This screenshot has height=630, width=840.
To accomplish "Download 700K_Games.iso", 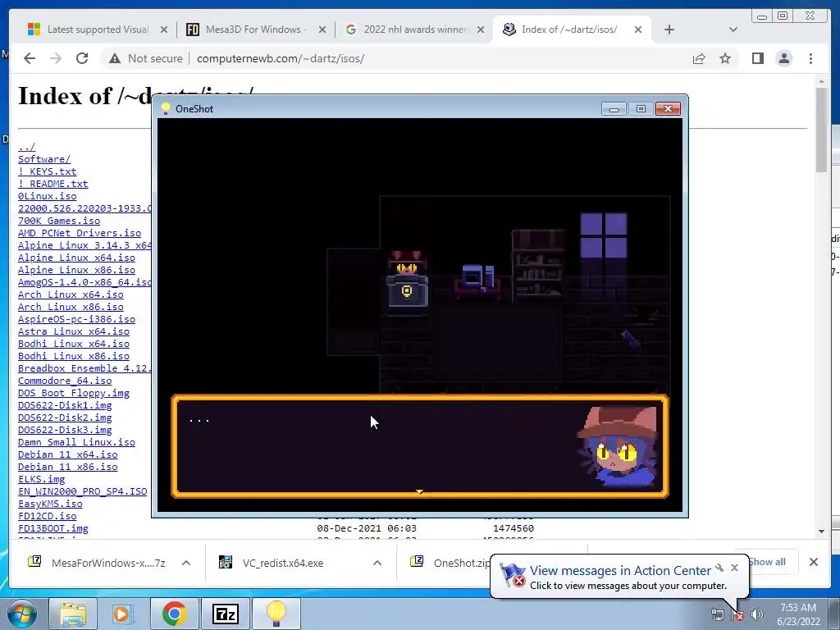I will click(x=59, y=221).
